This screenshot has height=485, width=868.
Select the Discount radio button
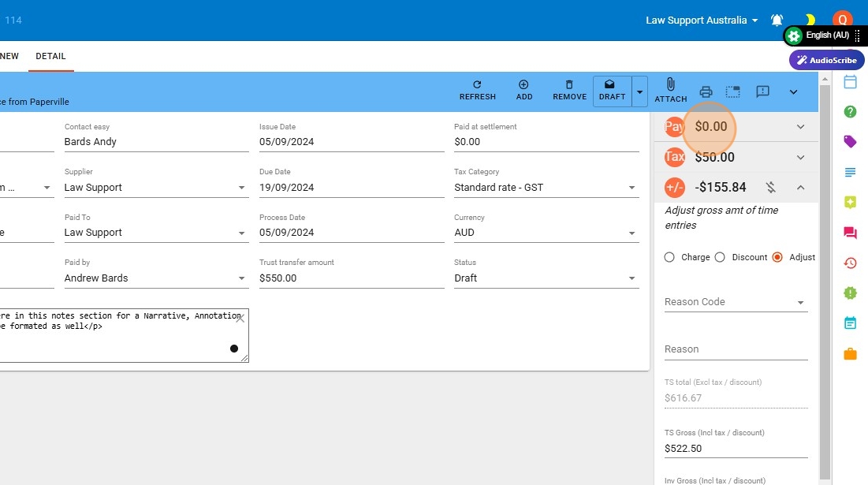tap(720, 257)
